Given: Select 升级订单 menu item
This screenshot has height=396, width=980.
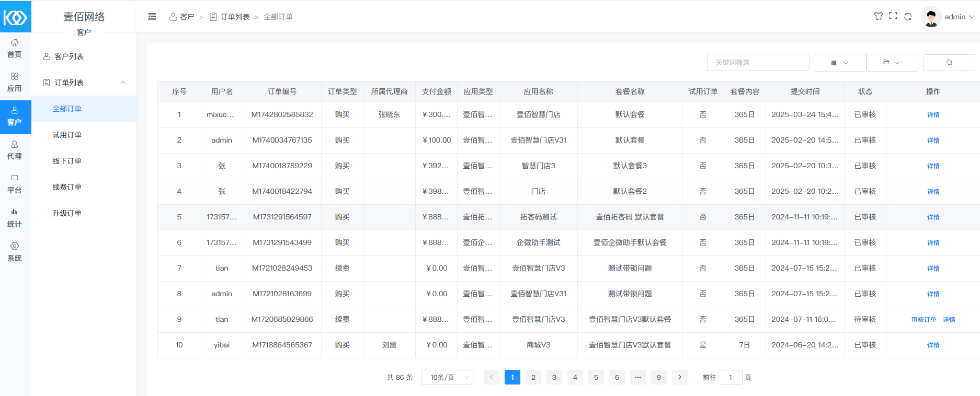Looking at the screenshot, I should coord(84,213).
